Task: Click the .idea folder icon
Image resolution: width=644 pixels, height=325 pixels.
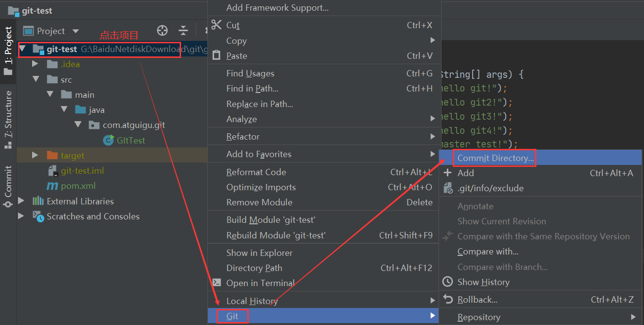Action: click(x=52, y=64)
